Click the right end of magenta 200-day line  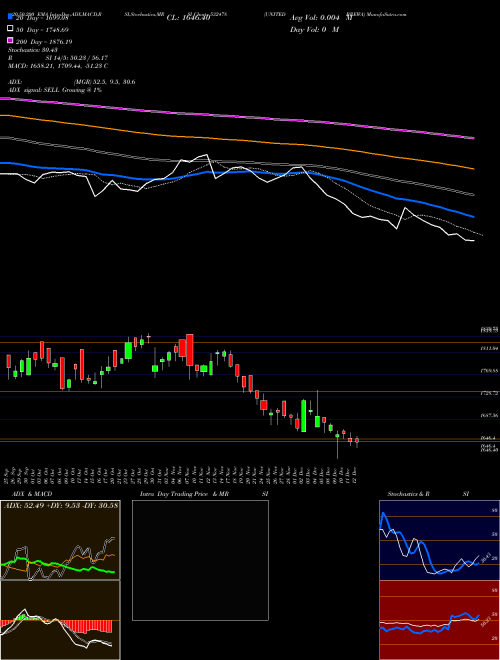[473, 138]
